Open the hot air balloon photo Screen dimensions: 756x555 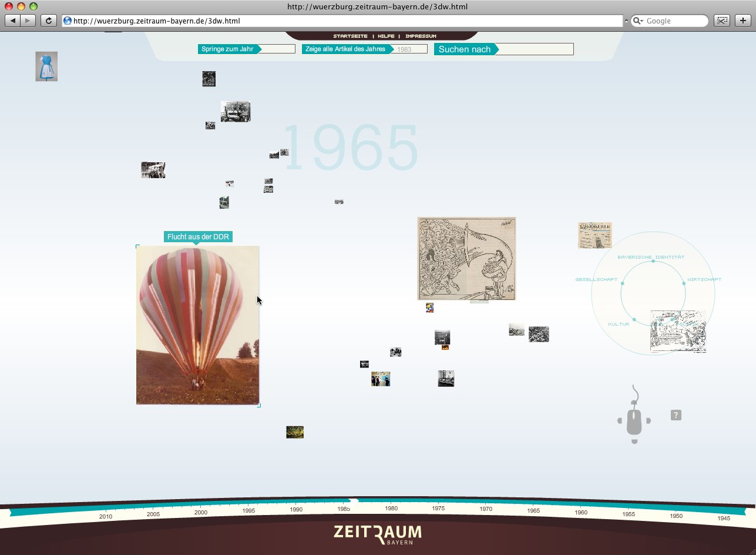click(198, 325)
